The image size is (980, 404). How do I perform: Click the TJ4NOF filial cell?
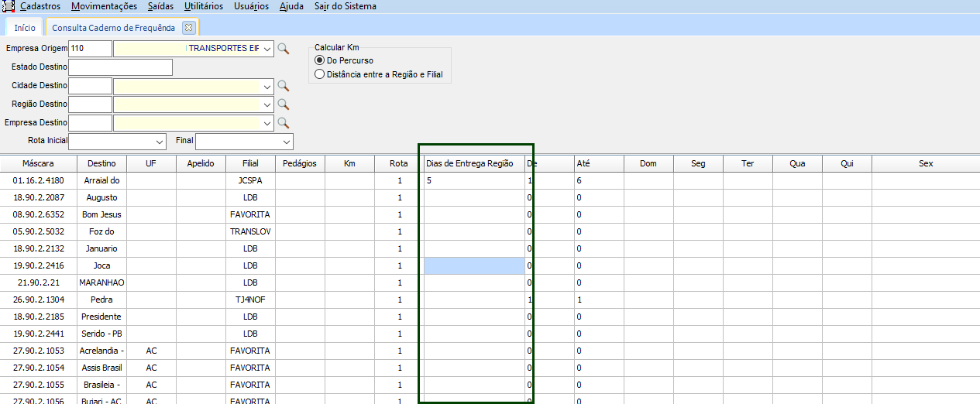(250, 300)
